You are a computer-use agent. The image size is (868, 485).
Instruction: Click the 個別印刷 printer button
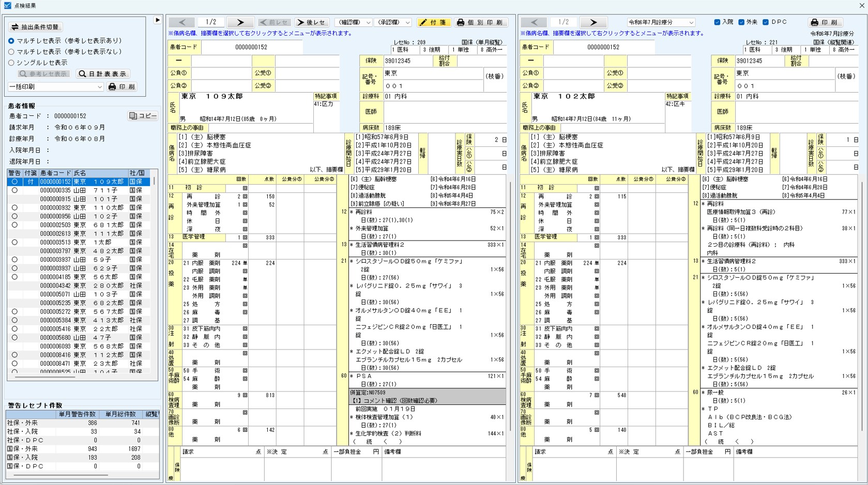480,22
